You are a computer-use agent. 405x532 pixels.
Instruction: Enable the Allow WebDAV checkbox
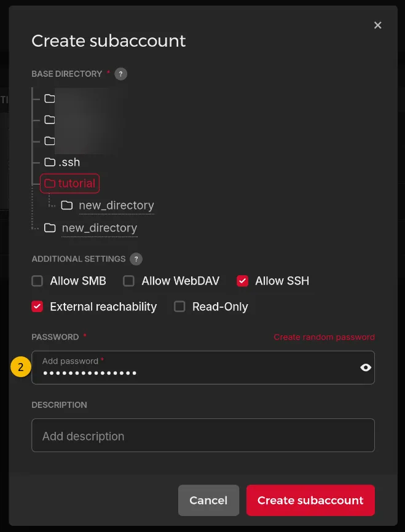pos(128,281)
